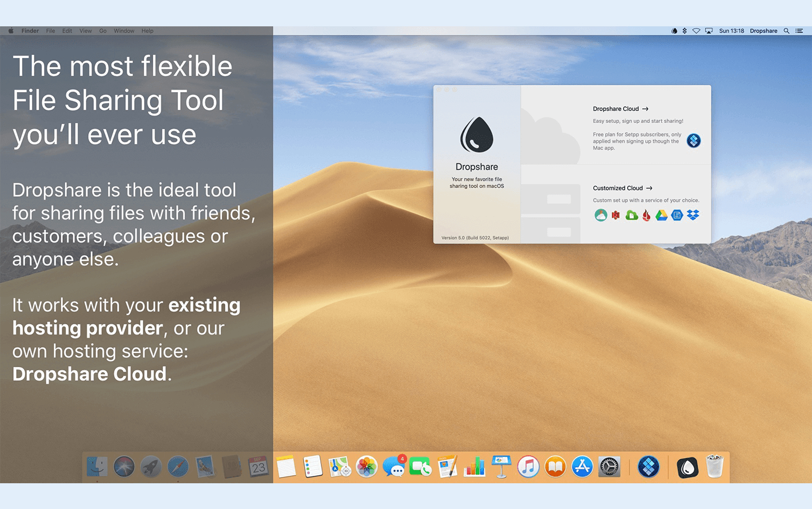
Task: Show Notification Center from the menu bar
Action: tap(799, 31)
